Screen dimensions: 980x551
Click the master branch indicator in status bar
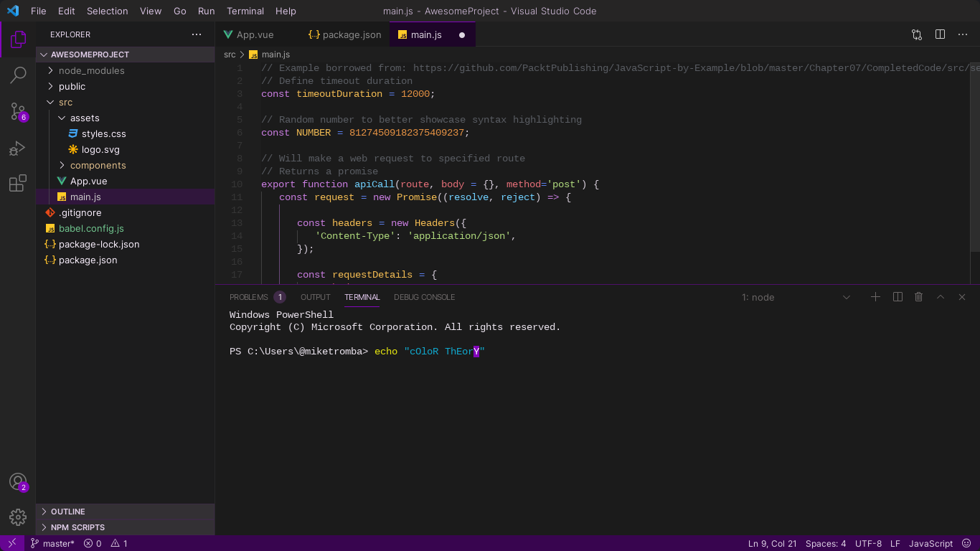pyautogui.click(x=52, y=543)
